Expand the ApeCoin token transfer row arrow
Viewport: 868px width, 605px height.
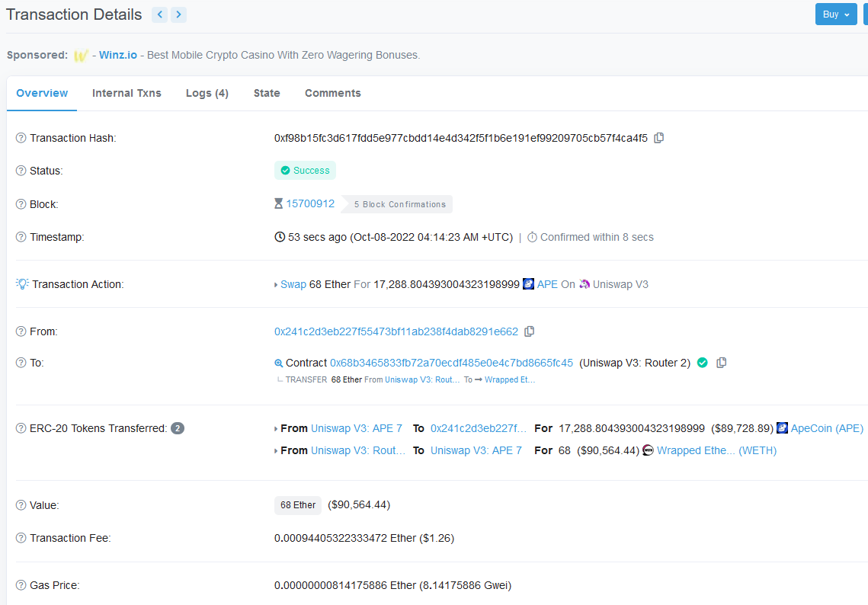click(276, 429)
